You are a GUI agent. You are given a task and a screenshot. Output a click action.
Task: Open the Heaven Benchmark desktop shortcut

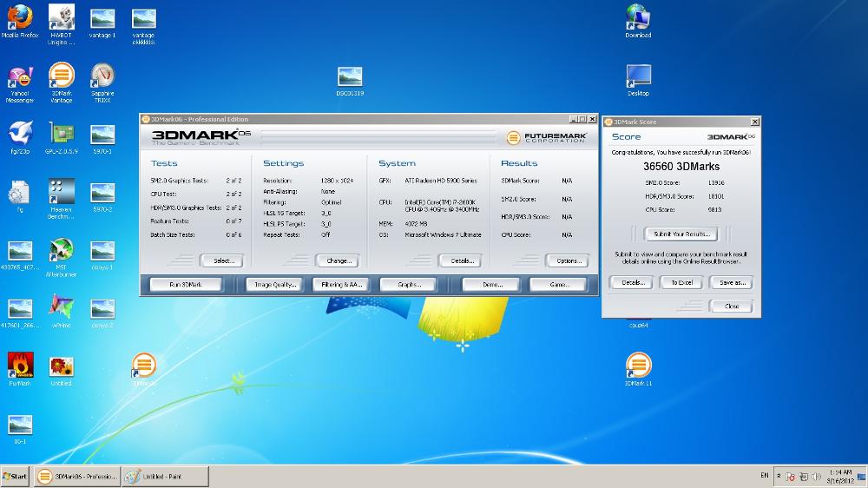tap(62, 198)
